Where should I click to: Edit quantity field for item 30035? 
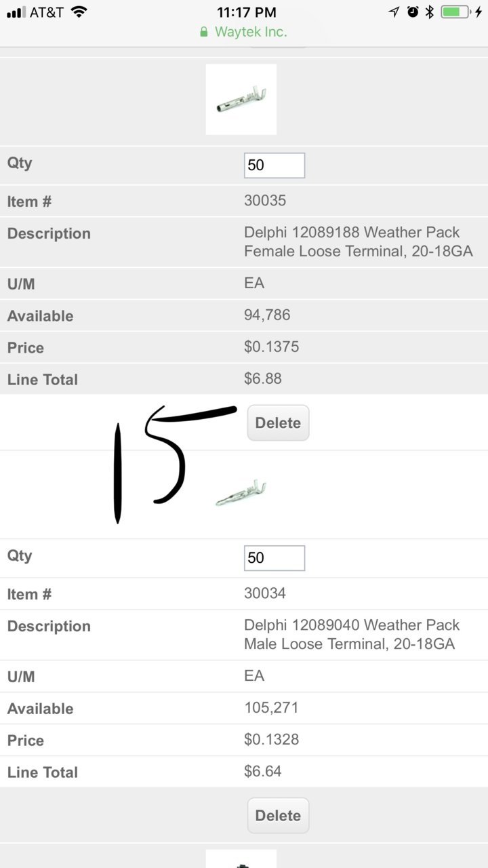click(274, 165)
